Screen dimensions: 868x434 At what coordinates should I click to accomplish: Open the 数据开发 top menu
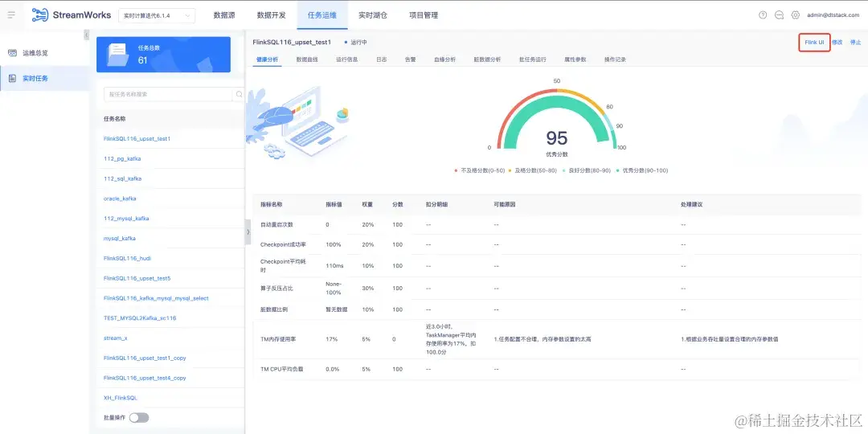272,15
